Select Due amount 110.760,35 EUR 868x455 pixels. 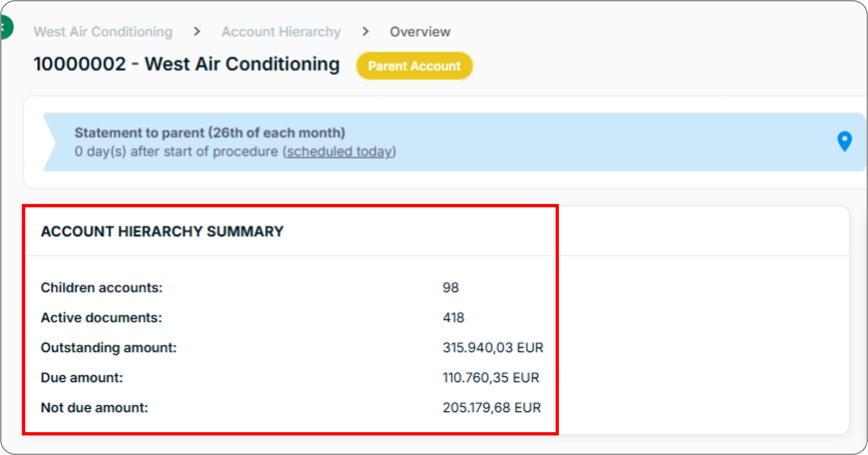pos(491,377)
